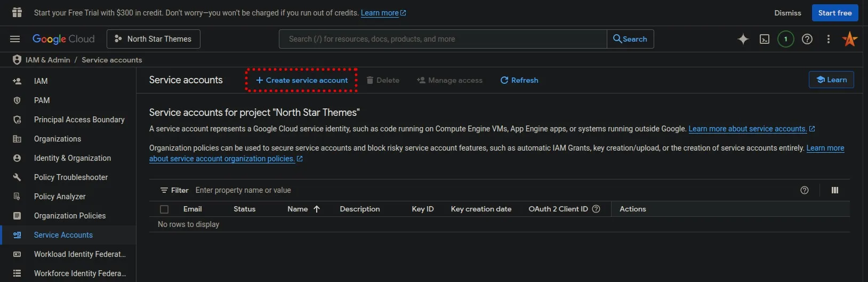Open Learn more about service accounts link

[x=752, y=129]
